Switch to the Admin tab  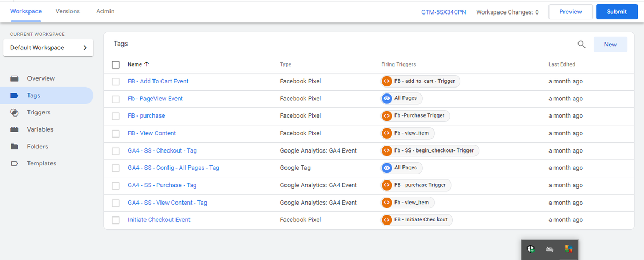(x=105, y=11)
